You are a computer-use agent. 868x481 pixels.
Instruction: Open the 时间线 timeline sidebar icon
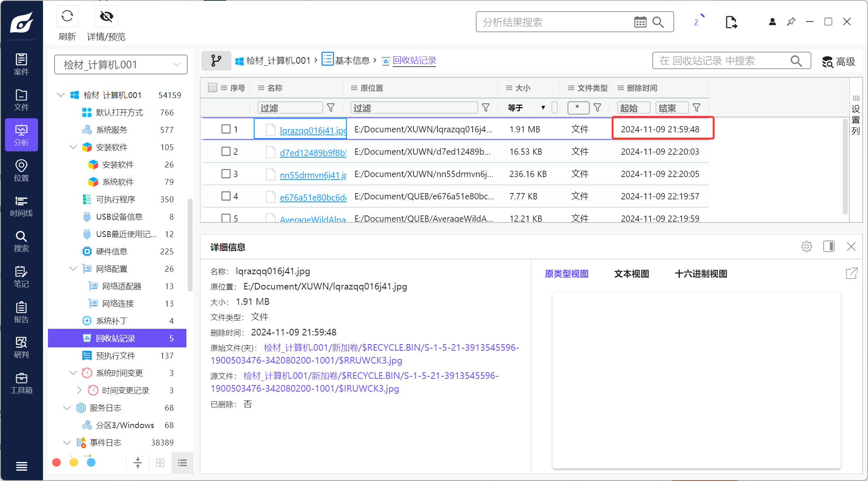21,206
